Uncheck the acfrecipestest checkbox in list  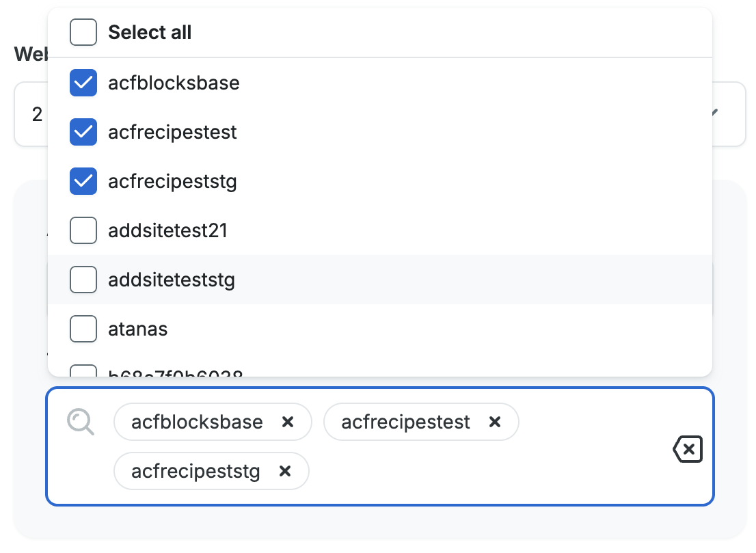tap(83, 132)
